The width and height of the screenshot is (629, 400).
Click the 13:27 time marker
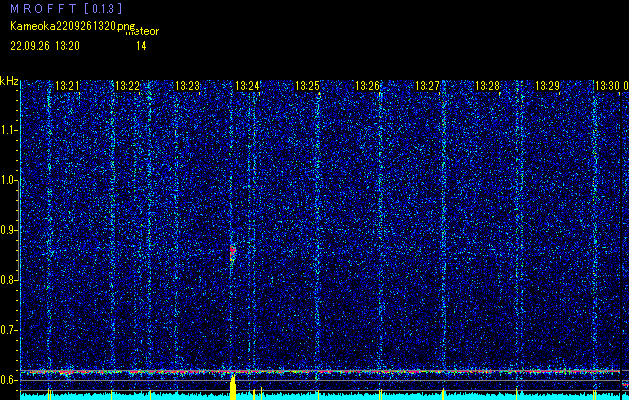427,86
